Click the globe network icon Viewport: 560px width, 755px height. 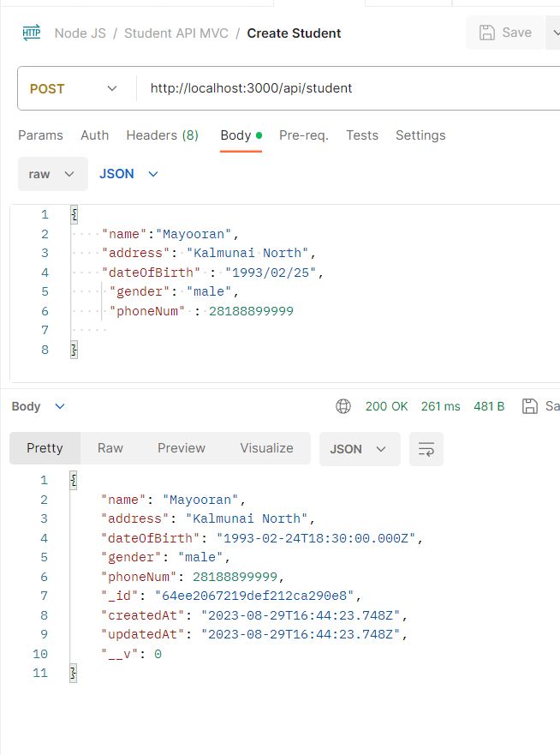coord(343,406)
